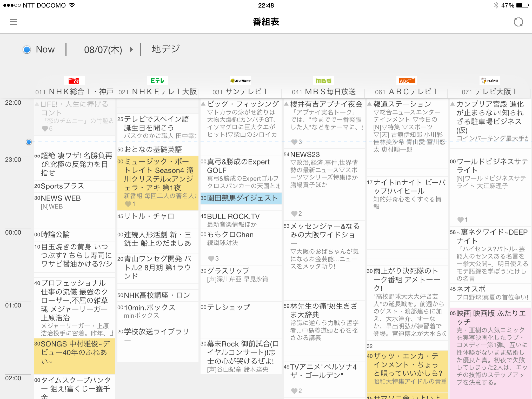Select channel 061 ABCテレビ1 header
Viewport: 532px width, 399px height.
(406, 92)
